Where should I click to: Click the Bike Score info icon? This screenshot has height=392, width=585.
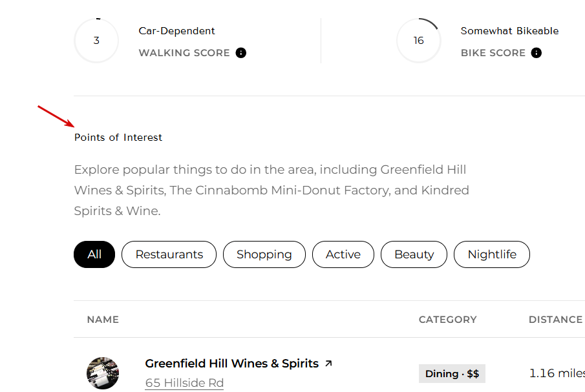click(x=537, y=53)
